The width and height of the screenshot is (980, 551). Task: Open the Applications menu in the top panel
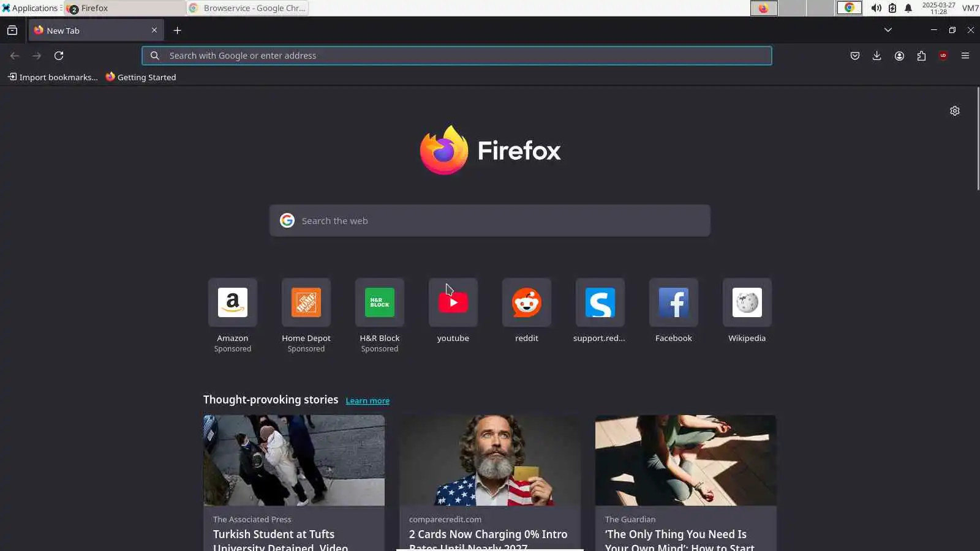(31, 8)
